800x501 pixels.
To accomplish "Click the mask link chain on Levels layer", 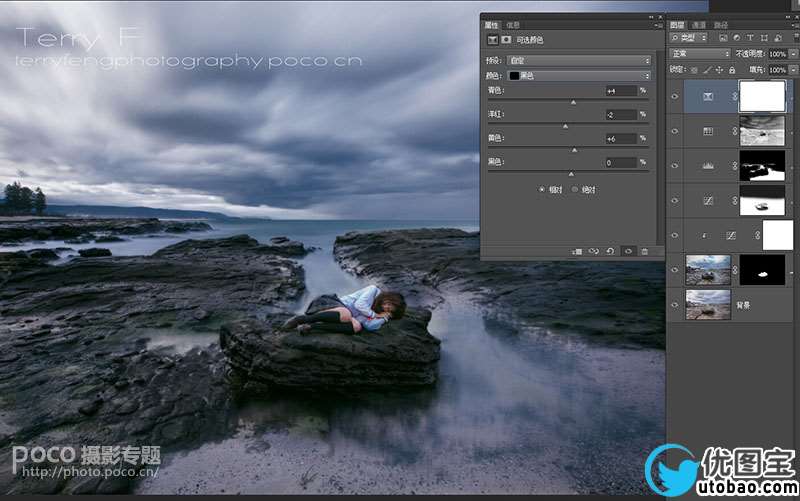I will [735, 166].
